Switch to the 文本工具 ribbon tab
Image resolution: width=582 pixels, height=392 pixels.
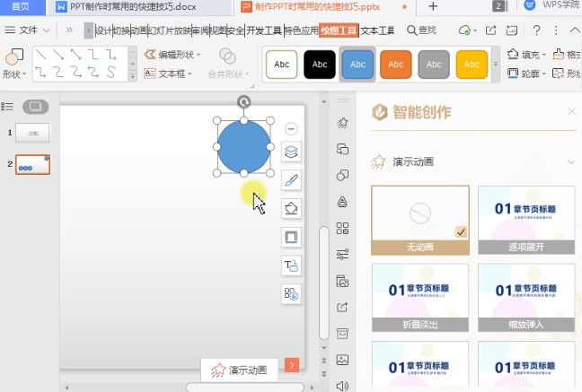coord(377,30)
